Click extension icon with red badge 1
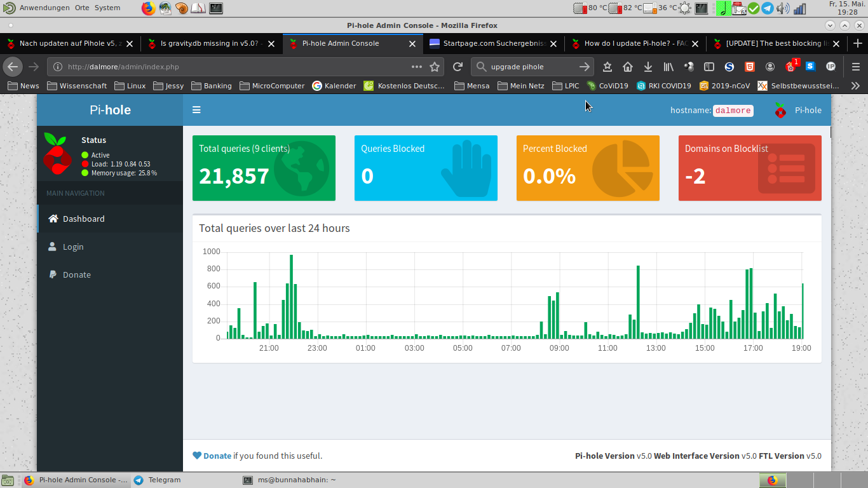Image resolution: width=868 pixels, height=488 pixels. pos(792,65)
